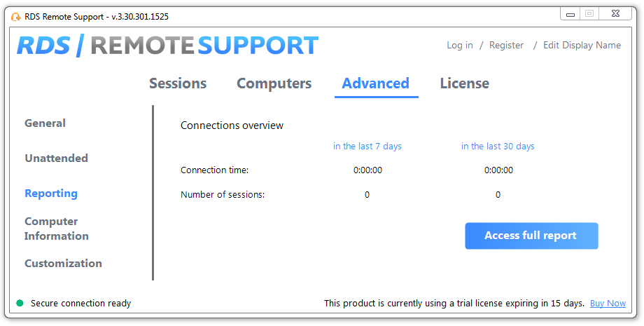Minimize the RDS Remote Support window

point(570,15)
